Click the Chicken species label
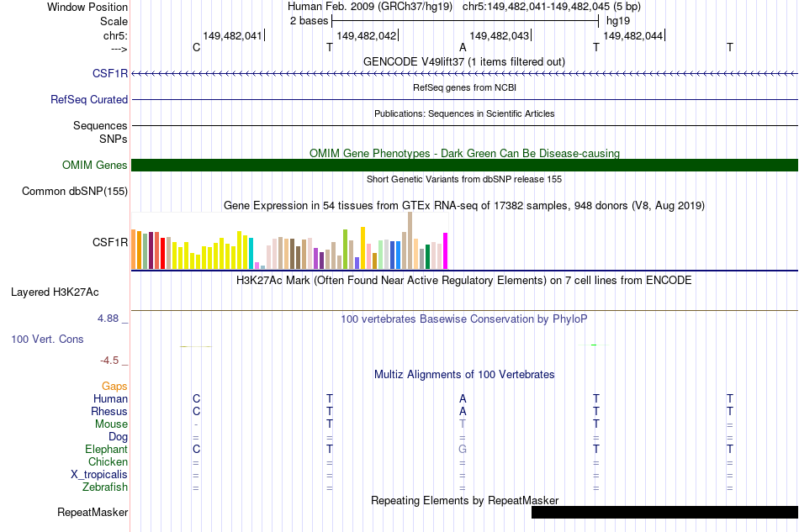 [x=108, y=461]
